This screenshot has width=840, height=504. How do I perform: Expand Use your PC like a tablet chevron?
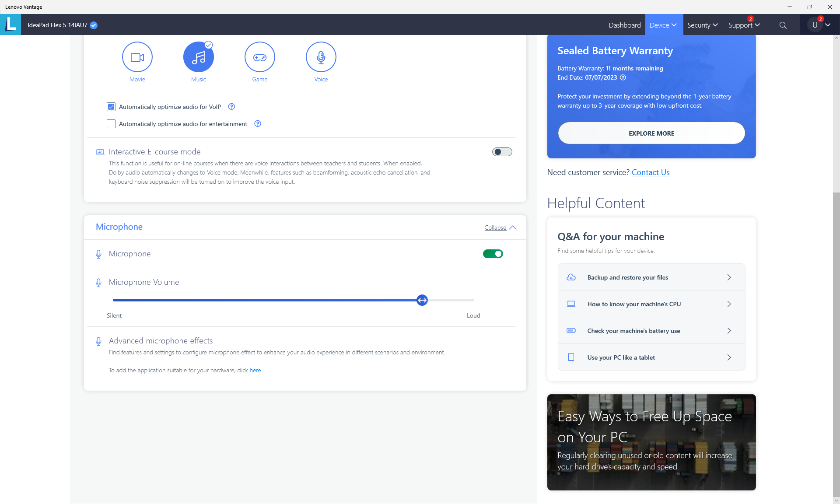pyautogui.click(x=729, y=357)
